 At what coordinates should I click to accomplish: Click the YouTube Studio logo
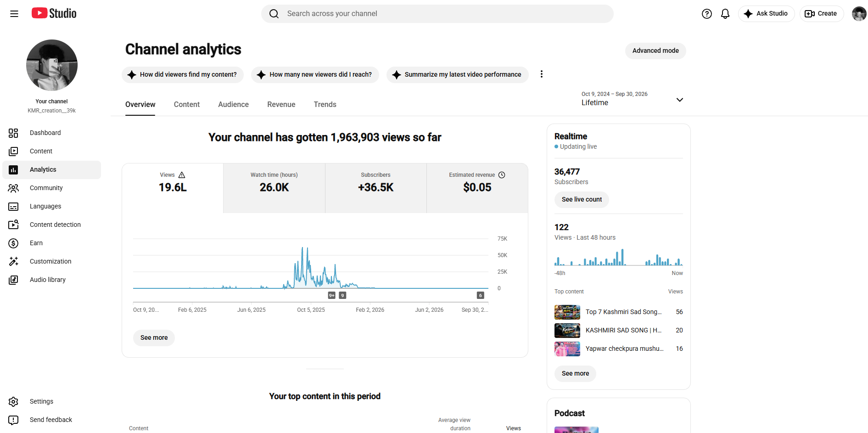pyautogui.click(x=54, y=13)
